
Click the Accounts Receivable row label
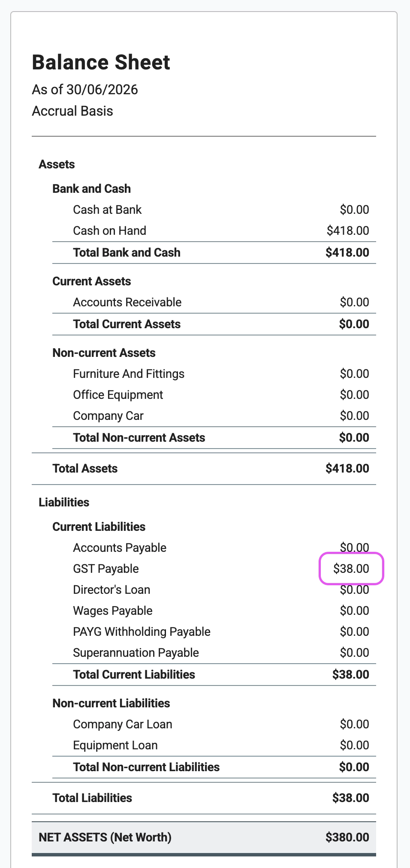pos(127,302)
